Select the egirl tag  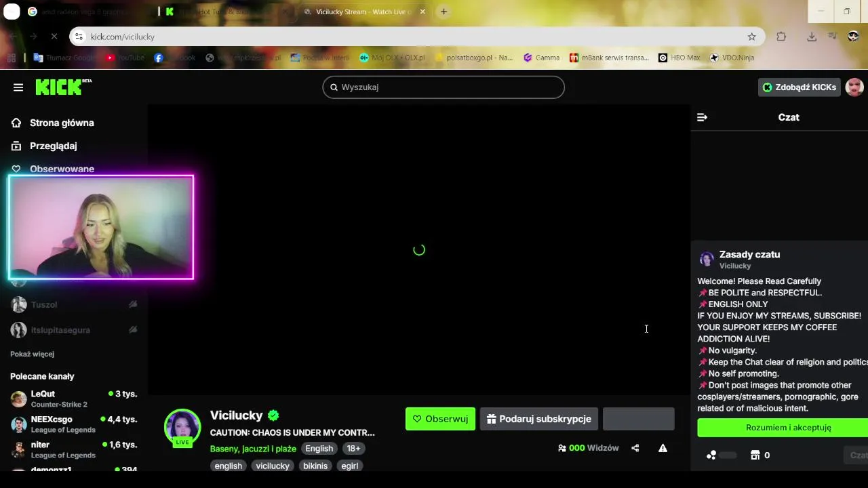click(x=349, y=466)
